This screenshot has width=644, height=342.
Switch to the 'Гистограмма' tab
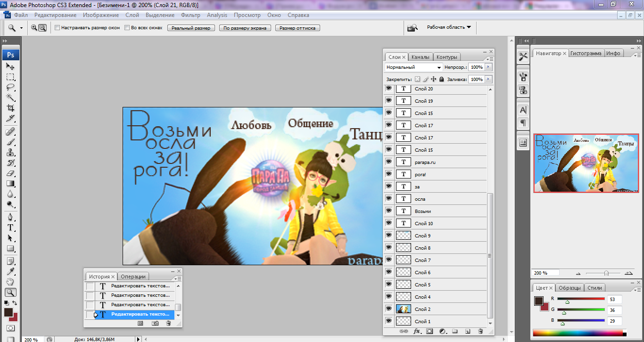(x=586, y=53)
